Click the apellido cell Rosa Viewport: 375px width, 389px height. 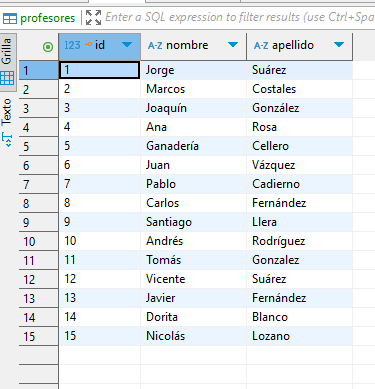click(299, 127)
